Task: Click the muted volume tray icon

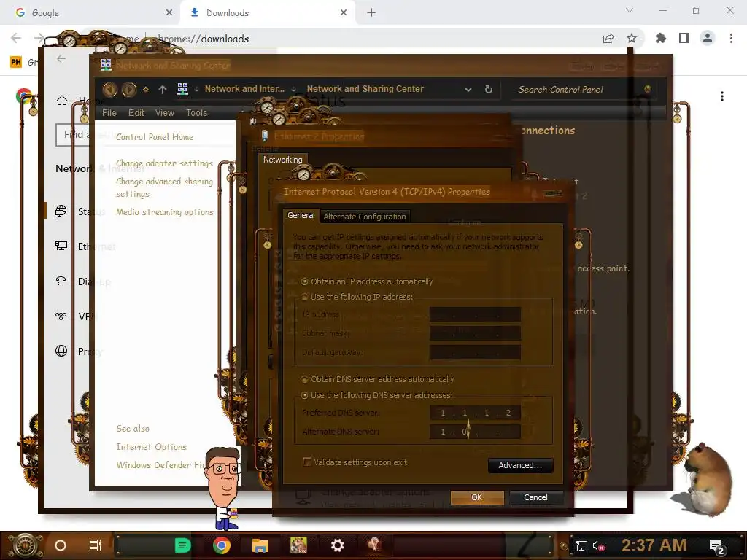Action: click(598, 545)
